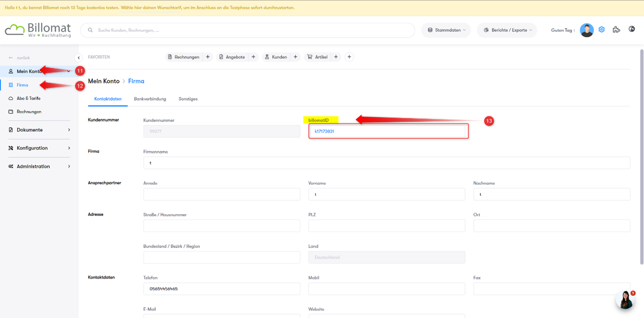Open the user profile avatar
The width and height of the screenshot is (644, 318).
click(x=586, y=30)
